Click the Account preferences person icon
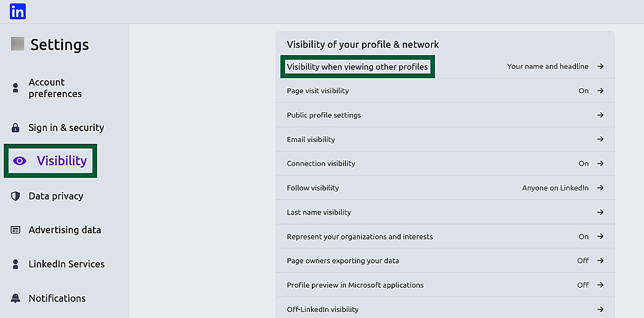 [x=16, y=88]
